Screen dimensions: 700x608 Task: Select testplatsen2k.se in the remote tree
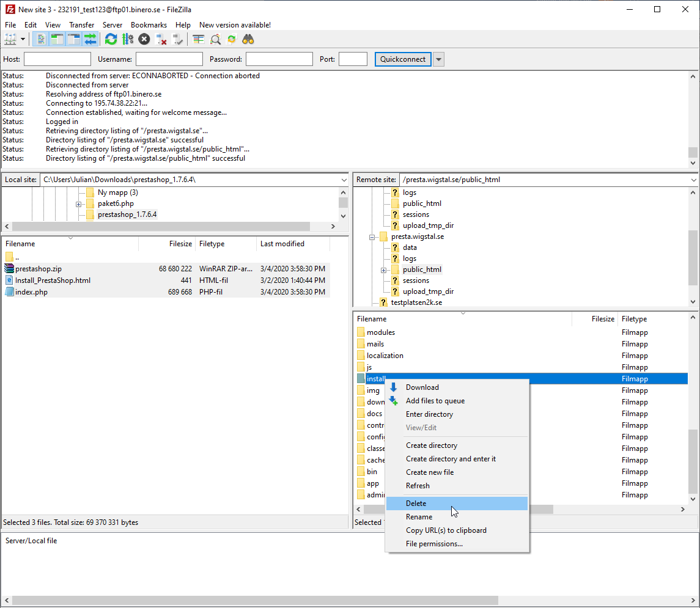416,302
